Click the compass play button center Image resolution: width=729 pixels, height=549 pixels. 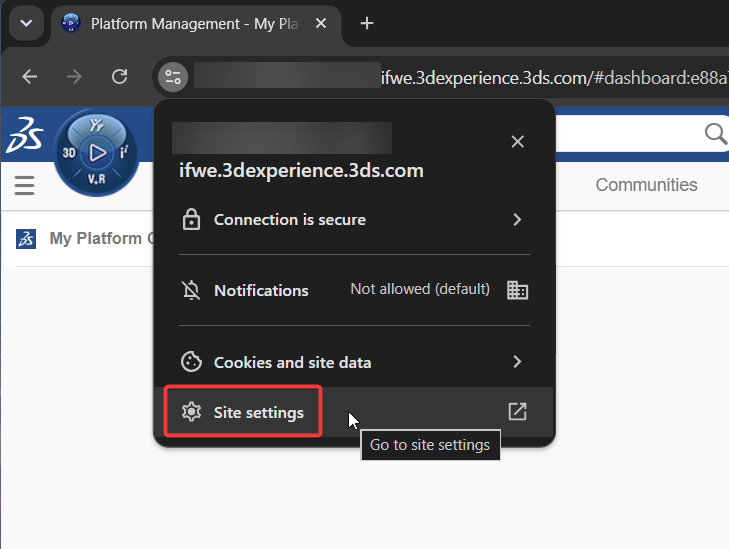tap(97, 152)
